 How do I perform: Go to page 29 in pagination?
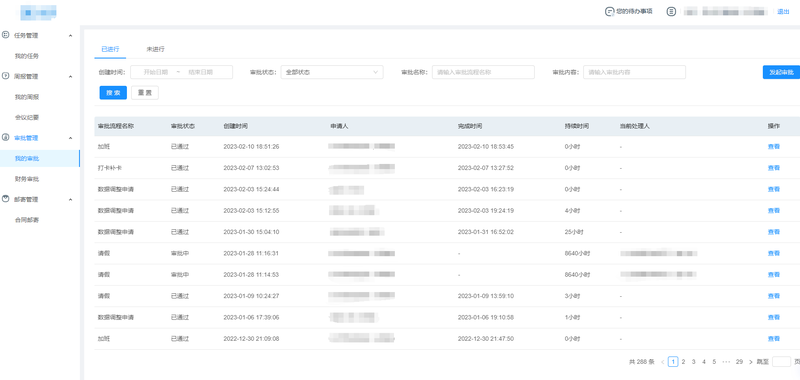(x=739, y=362)
